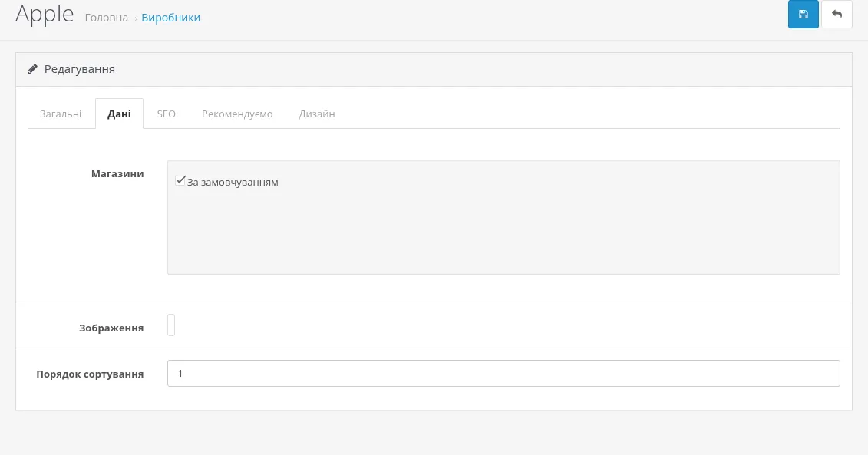
Task: Click the blue save floppy-disk button
Action: coord(804,14)
